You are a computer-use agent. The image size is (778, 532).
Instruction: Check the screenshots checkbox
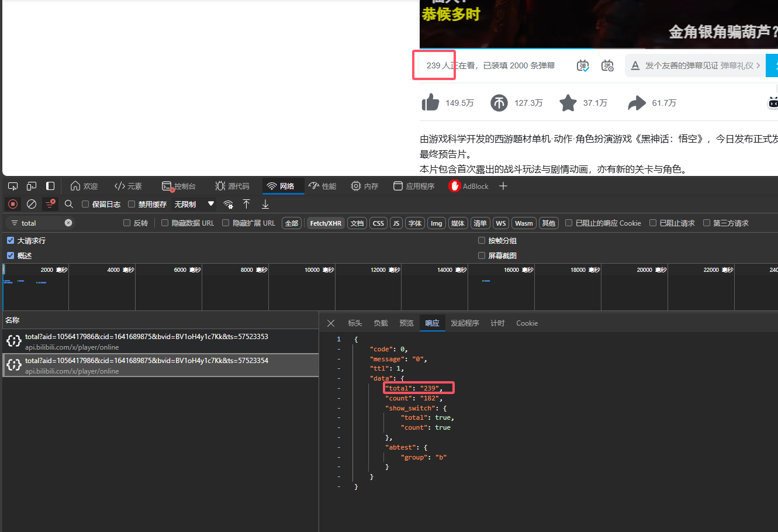pyautogui.click(x=482, y=255)
